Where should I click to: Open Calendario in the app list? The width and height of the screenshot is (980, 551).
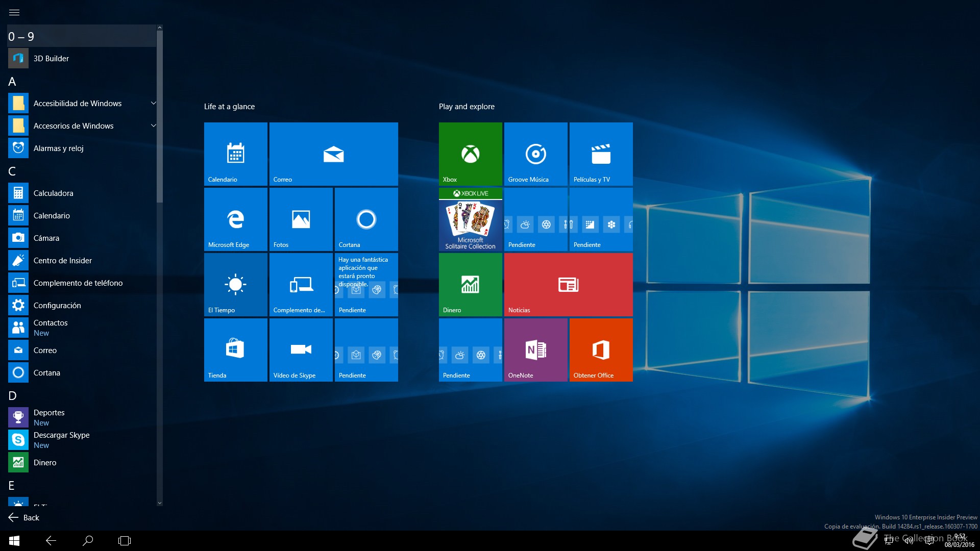coord(82,216)
